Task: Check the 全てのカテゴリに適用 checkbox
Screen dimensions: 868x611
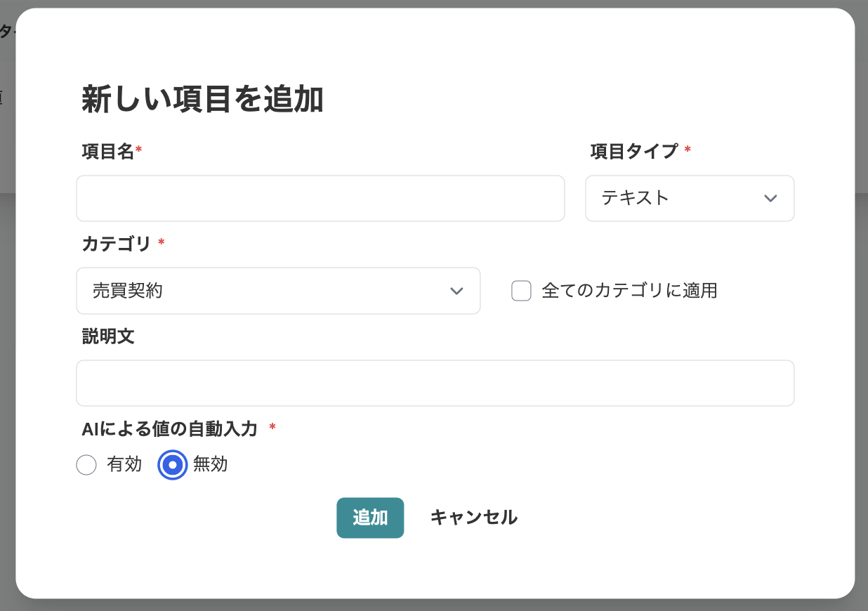Action: click(521, 290)
